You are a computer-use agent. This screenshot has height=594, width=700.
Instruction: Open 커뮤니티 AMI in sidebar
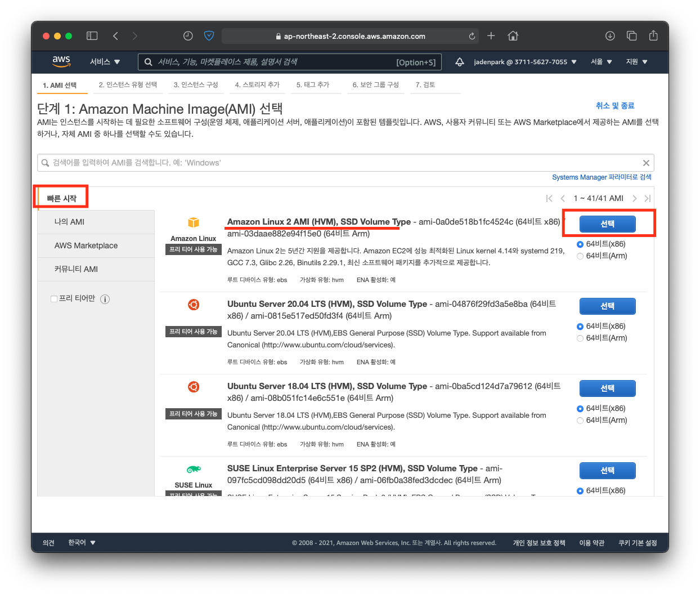96,269
